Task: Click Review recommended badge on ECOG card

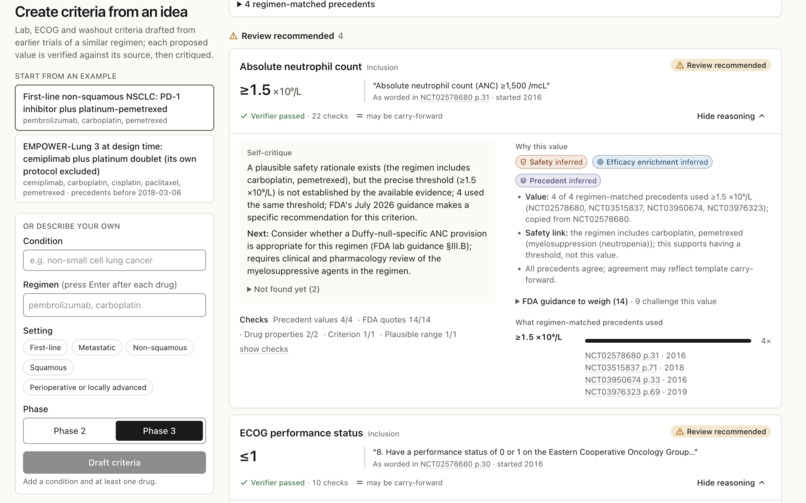Action: [x=721, y=432]
